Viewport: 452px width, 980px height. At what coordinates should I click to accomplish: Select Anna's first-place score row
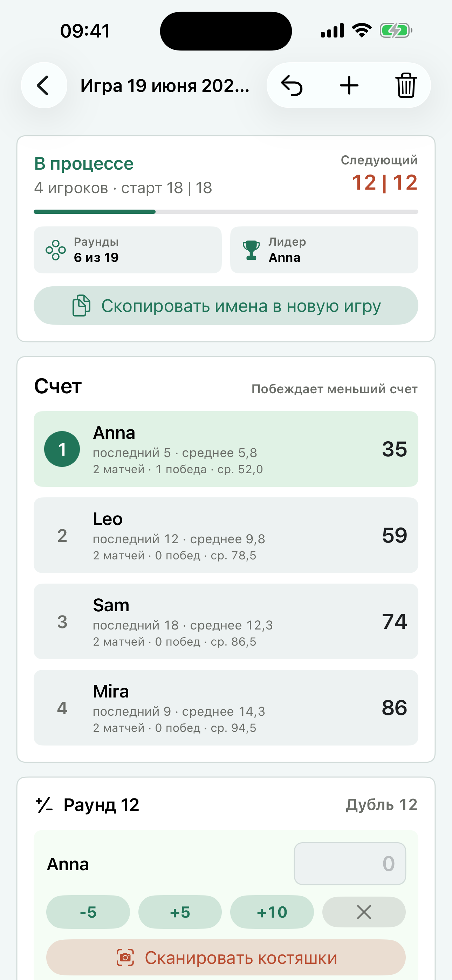pyautogui.click(x=226, y=449)
